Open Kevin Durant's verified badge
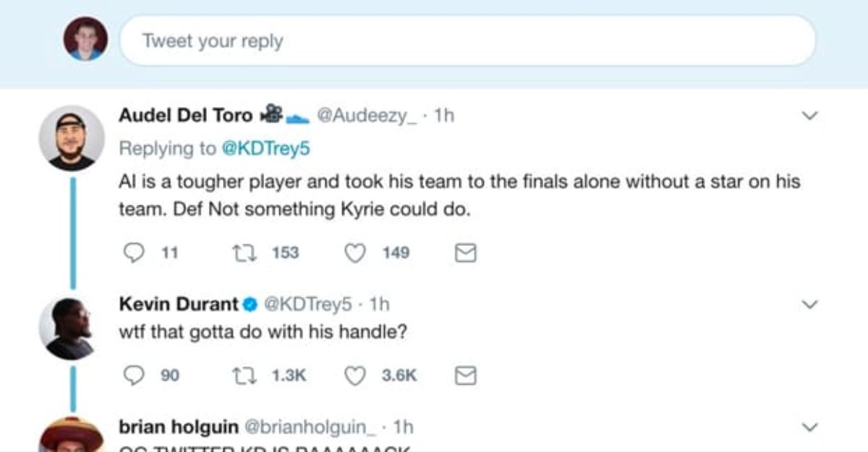Screen dimensions: 868x452 250,305
